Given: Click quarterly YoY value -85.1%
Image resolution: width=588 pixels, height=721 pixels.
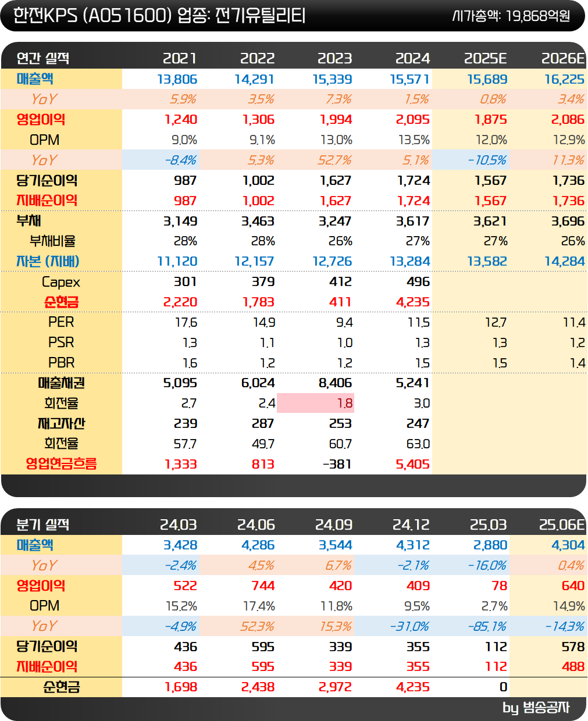Looking at the screenshot, I should (x=487, y=626).
